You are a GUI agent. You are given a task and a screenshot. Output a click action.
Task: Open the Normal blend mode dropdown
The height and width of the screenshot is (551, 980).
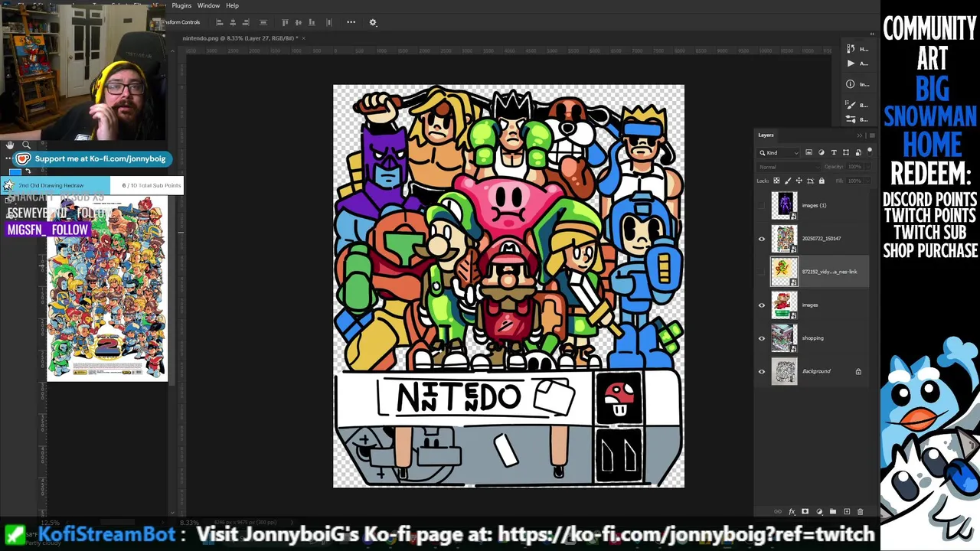click(x=788, y=167)
